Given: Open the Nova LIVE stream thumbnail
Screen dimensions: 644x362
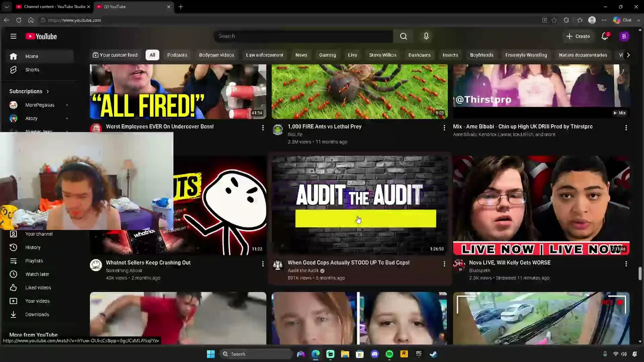Looking at the screenshot, I should (541, 205).
